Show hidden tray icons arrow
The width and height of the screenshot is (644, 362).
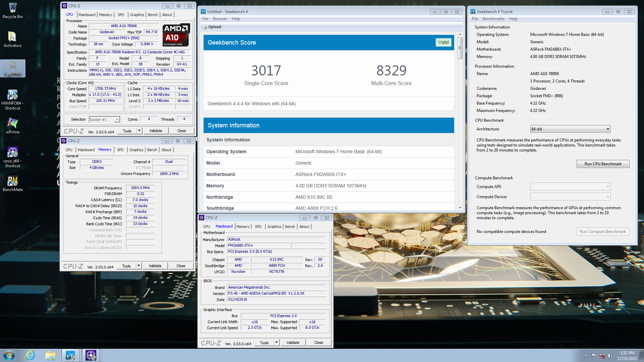pos(586,356)
